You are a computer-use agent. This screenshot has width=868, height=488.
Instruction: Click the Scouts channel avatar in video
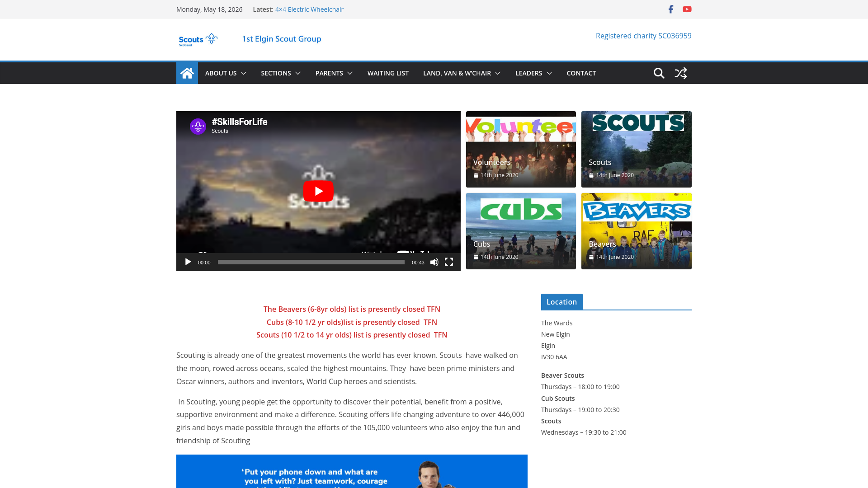coord(198,127)
